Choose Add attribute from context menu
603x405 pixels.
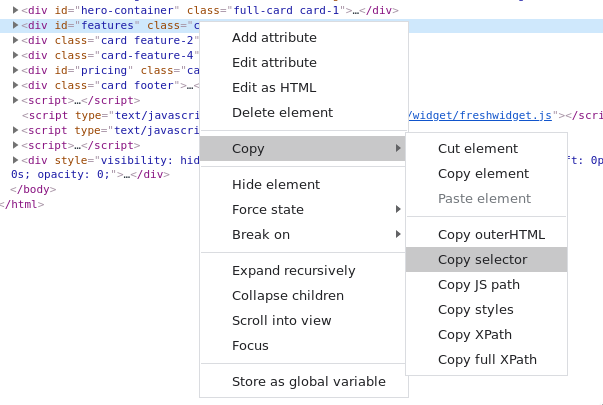tap(274, 37)
